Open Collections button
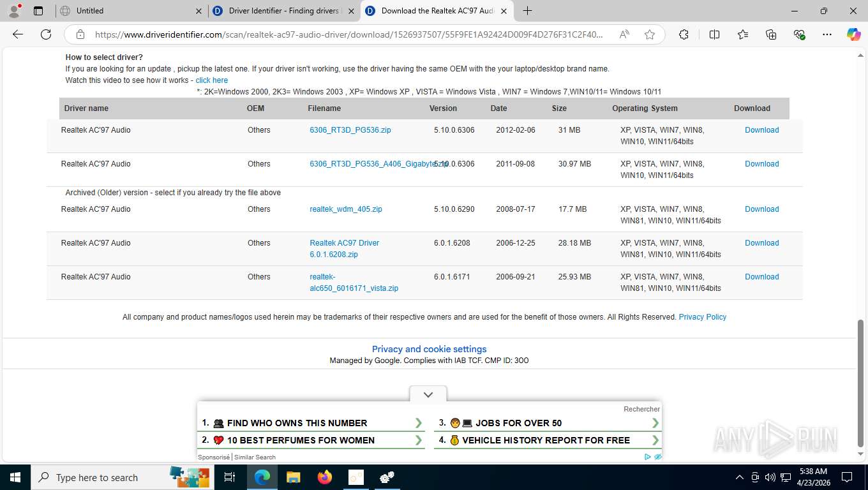Screen dimensions: 868x490 pyautogui.click(x=771, y=34)
